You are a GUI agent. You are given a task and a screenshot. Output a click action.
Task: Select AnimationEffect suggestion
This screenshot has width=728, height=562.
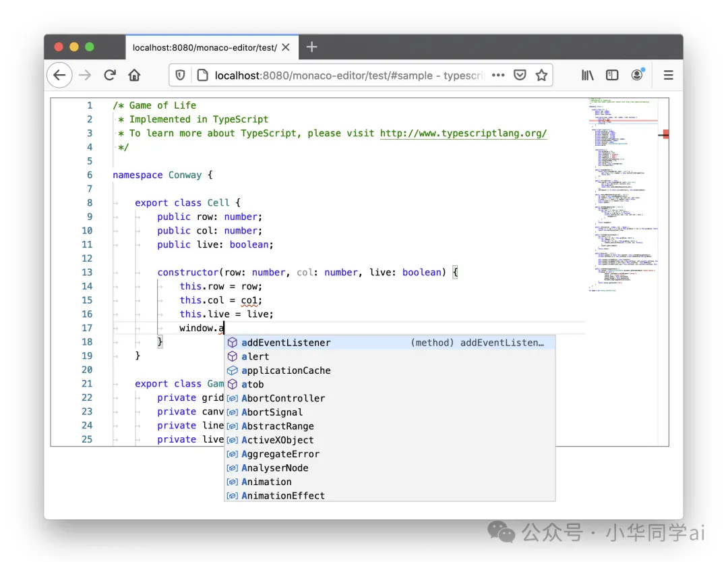coord(390,495)
